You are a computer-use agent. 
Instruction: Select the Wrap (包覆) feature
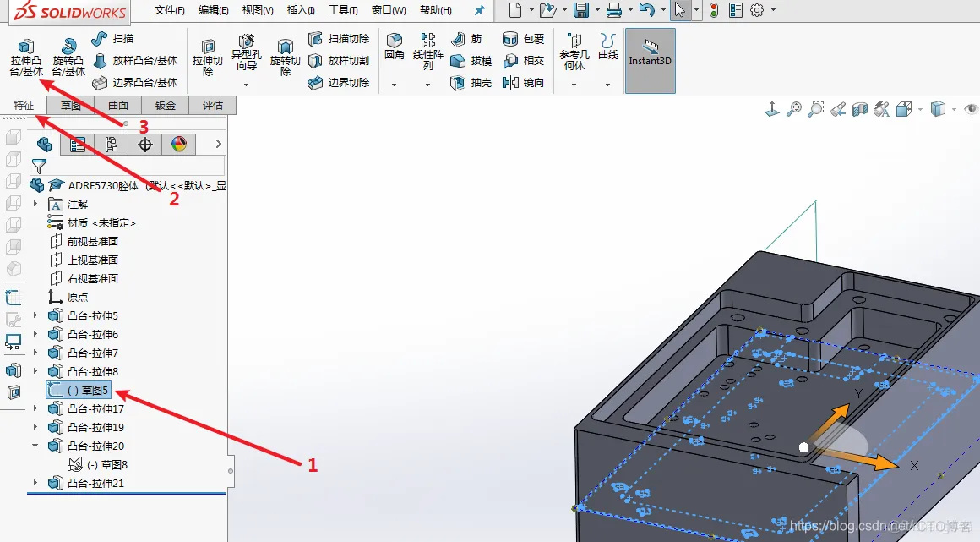pyautogui.click(x=524, y=39)
